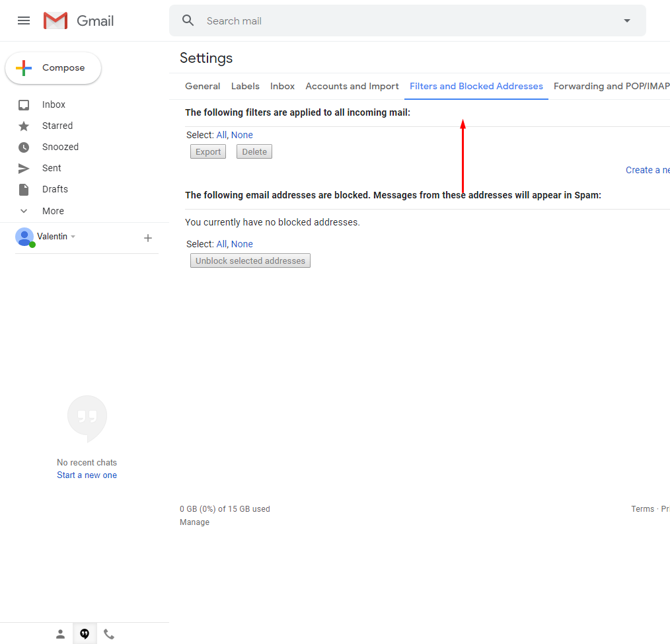Open the Accounts and Import tab
This screenshot has height=644, width=670.
coord(352,86)
